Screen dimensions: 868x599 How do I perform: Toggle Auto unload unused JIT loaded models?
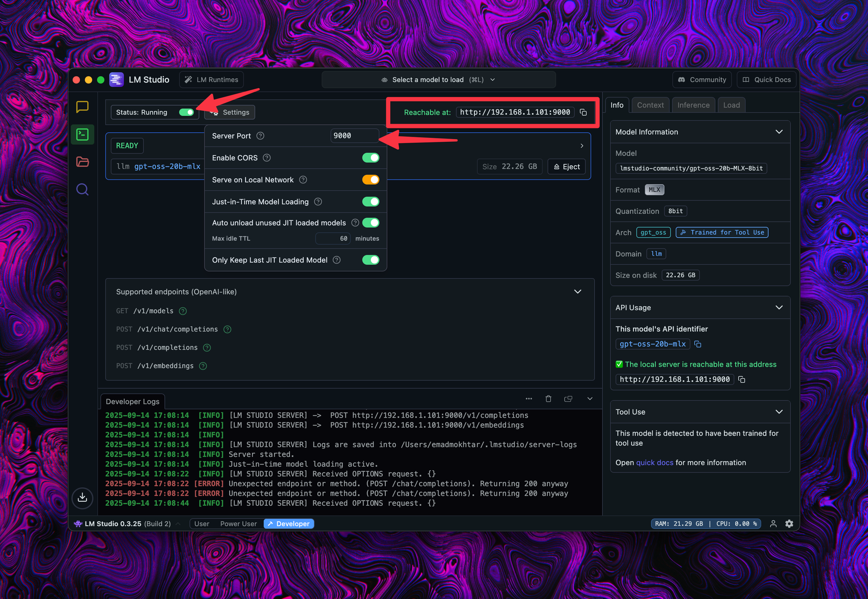tap(371, 223)
